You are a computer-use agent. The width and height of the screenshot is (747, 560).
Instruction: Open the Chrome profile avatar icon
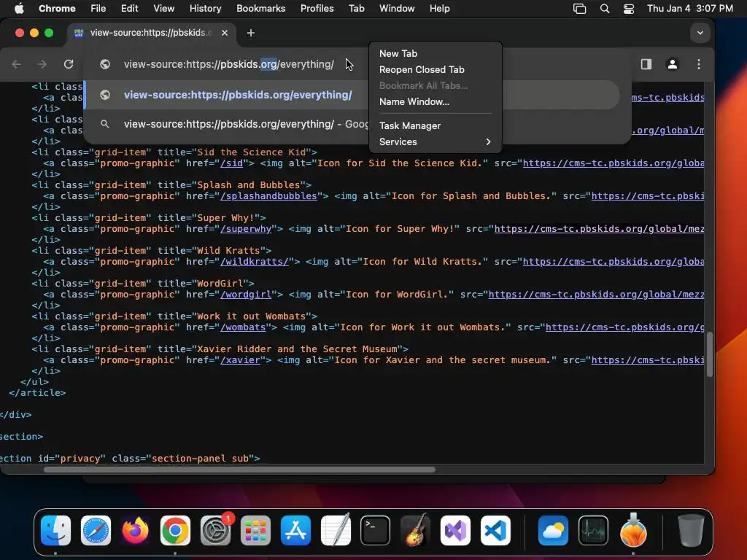672,64
